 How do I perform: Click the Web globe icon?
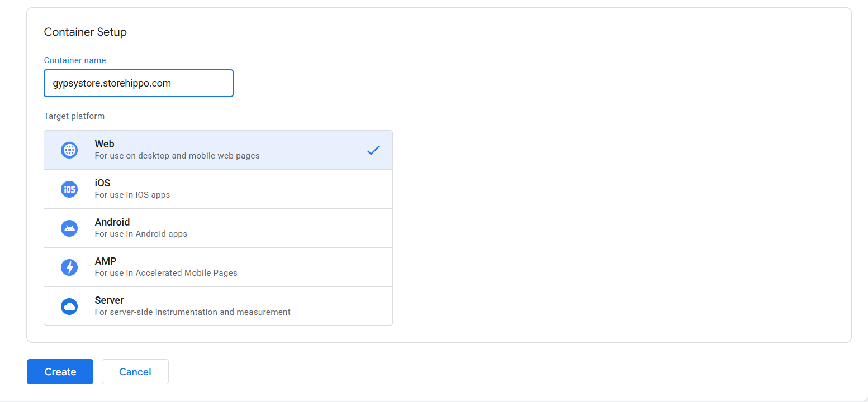(x=69, y=150)
